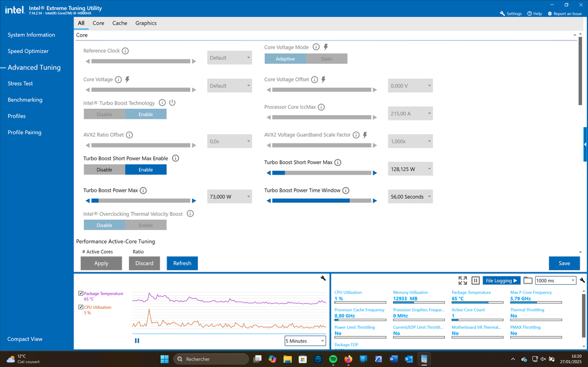The height and width of the screenshot is (367, 588).
Task: Open Core Voltage Offset 0,000 V dropdown
Action: [x=410, y=86]
